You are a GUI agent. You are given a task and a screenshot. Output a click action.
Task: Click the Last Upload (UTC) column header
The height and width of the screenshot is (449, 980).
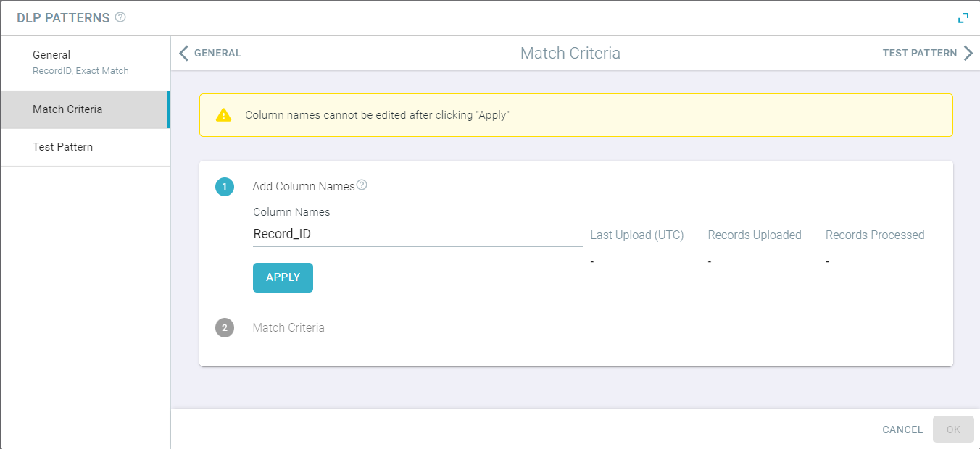(637, 235)
